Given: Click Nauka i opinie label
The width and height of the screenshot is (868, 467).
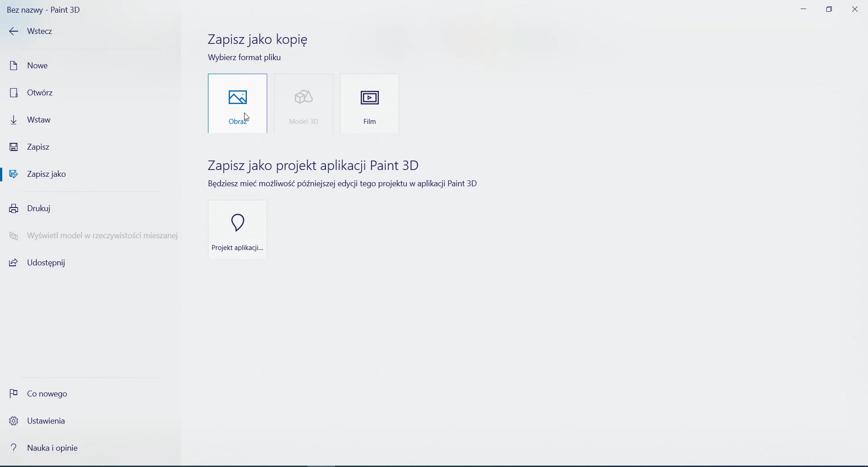Looking at the screenshot, I should coord(52,448).
